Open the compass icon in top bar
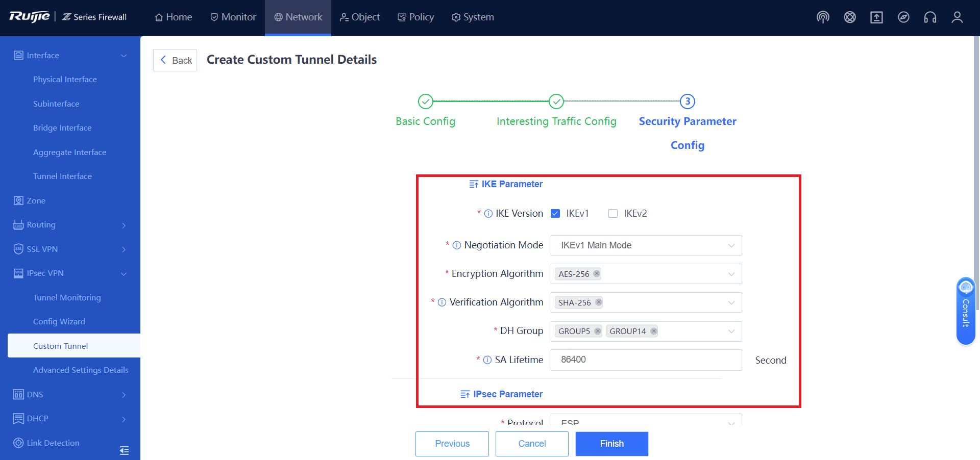980x460 pixels. tap(903, 17)
